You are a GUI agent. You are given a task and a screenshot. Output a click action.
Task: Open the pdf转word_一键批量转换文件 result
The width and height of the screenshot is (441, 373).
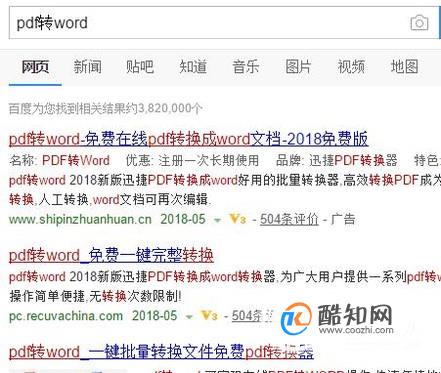161,352
